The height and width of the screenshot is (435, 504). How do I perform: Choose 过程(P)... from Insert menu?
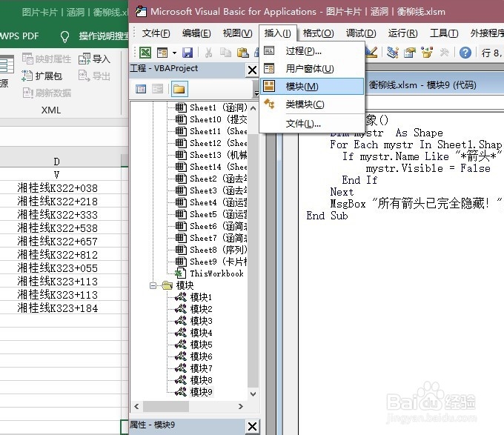coord(312,50)
